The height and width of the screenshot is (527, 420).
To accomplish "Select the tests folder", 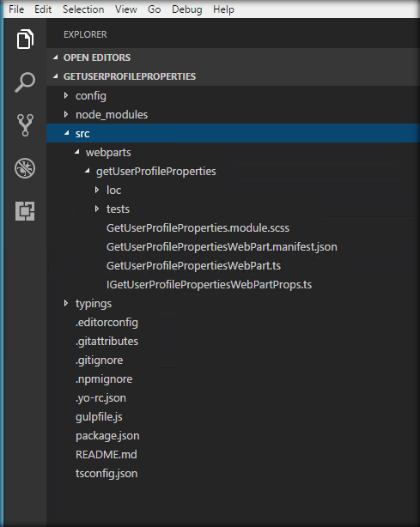I will point(118,209).
